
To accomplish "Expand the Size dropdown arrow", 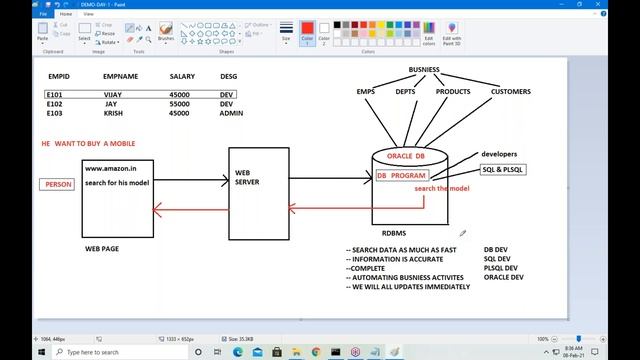I will click(286, 43).
